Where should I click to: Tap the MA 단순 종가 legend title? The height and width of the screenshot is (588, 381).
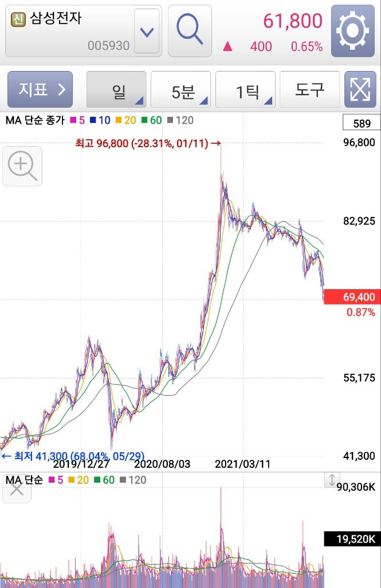pyautogui.click(x=36, y=120)
